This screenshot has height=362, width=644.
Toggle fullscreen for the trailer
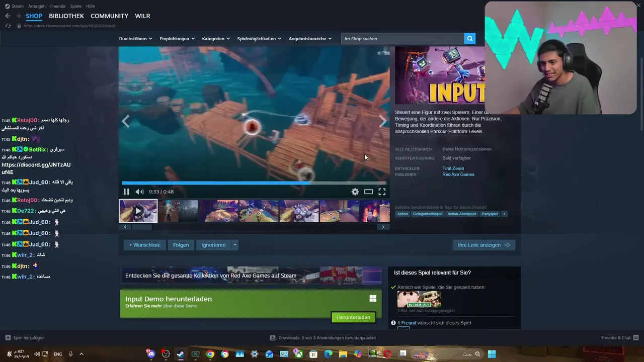382,192
